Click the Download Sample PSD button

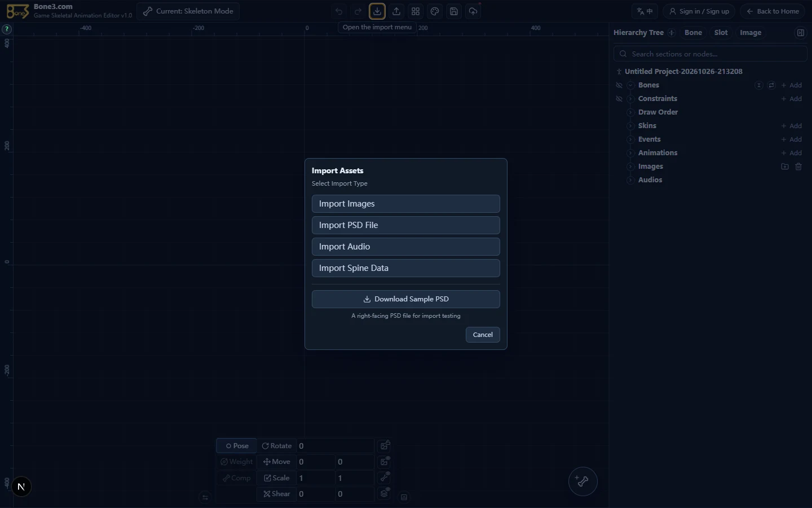tap(406, 299)
